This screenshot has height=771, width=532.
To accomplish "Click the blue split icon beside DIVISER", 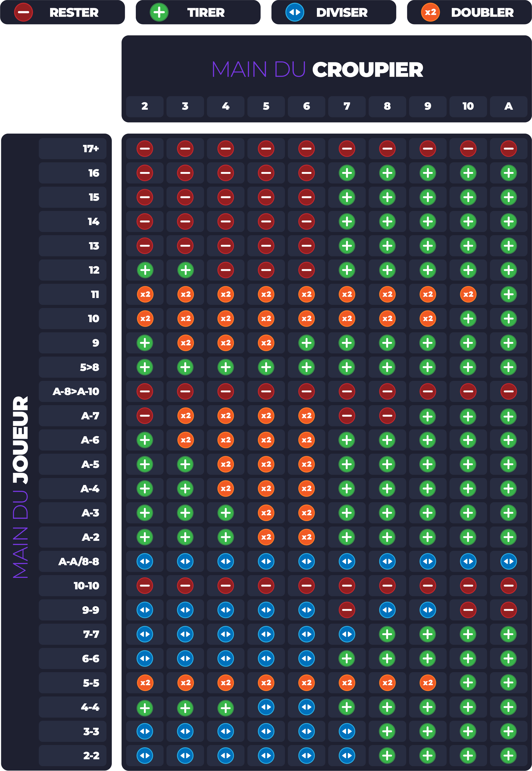I will click(295, 12).
